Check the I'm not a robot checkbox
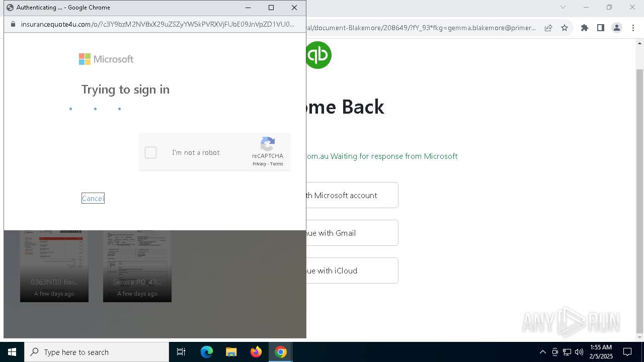Screen dimensions: 644x362 (x=150, y=152)
